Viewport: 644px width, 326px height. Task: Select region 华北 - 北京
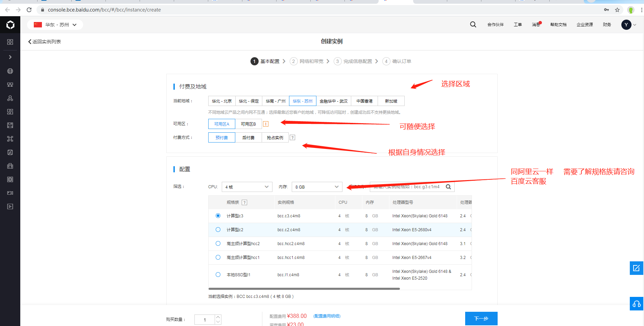pyautogui.click(x=222, y=101)
